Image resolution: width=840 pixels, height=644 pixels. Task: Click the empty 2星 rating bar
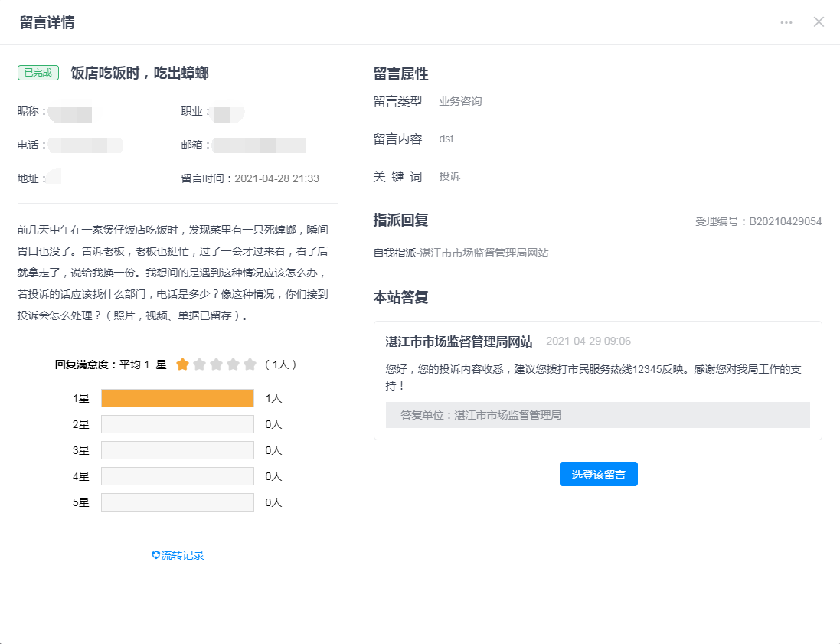click(177, 424)
